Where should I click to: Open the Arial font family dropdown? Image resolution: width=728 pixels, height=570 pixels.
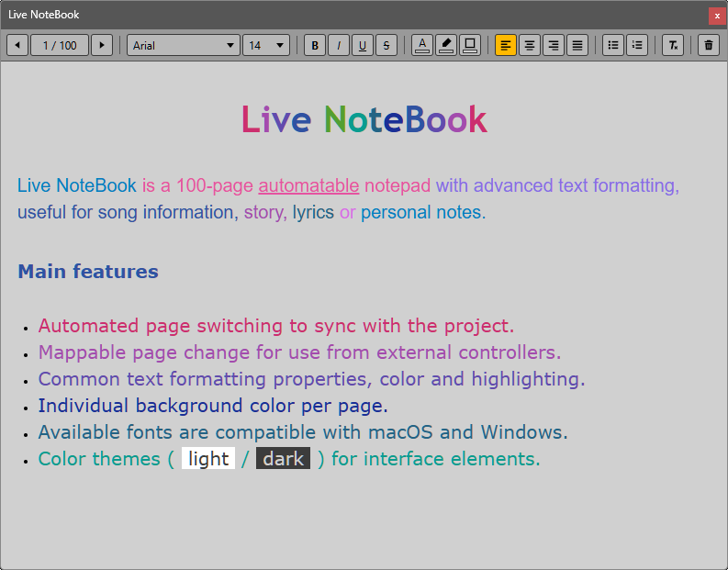coord(184,46)
